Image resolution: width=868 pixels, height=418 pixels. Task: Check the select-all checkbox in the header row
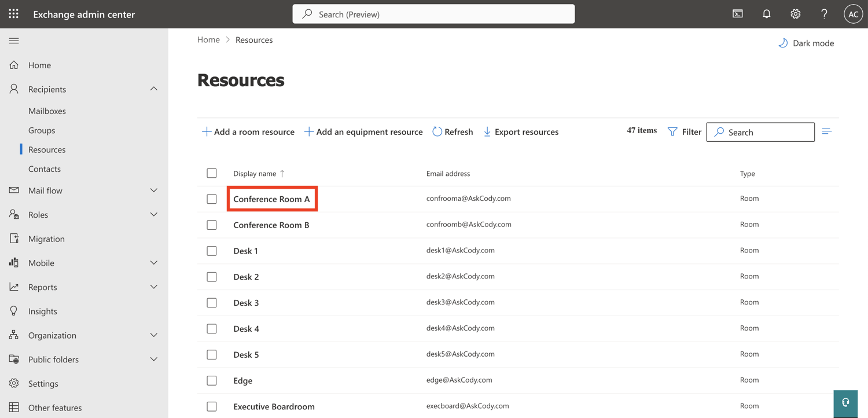212,173
